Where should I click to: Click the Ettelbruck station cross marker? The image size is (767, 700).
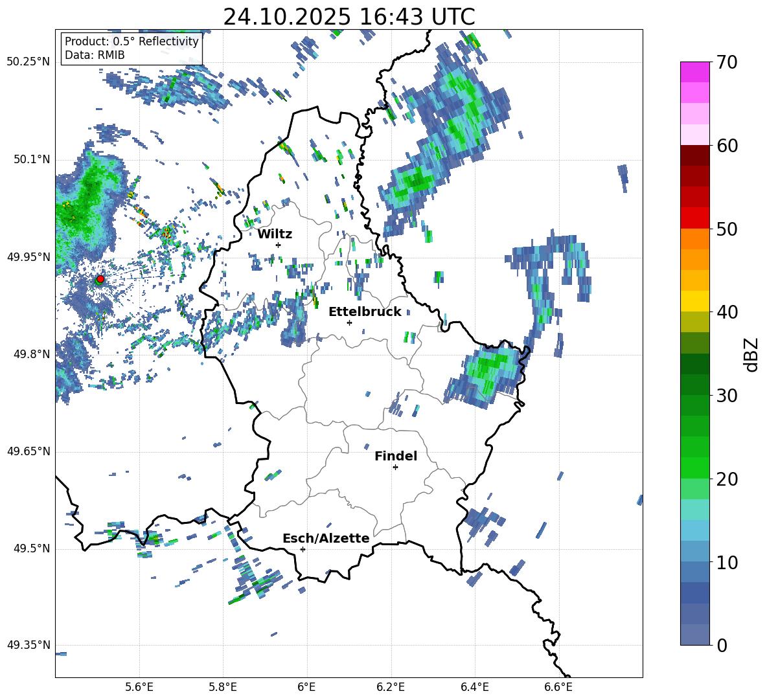[x=349, y=322]
